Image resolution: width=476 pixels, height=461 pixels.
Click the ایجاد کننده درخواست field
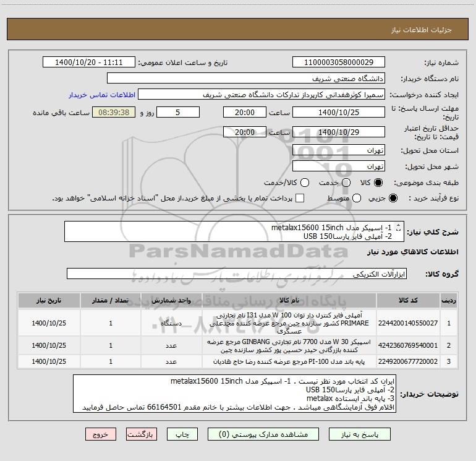tap(261, 95)
